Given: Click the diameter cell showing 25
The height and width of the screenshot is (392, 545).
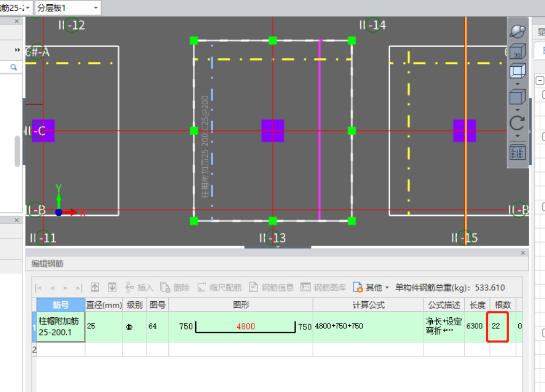Looking at the screenshot, I should coord(104,327).
